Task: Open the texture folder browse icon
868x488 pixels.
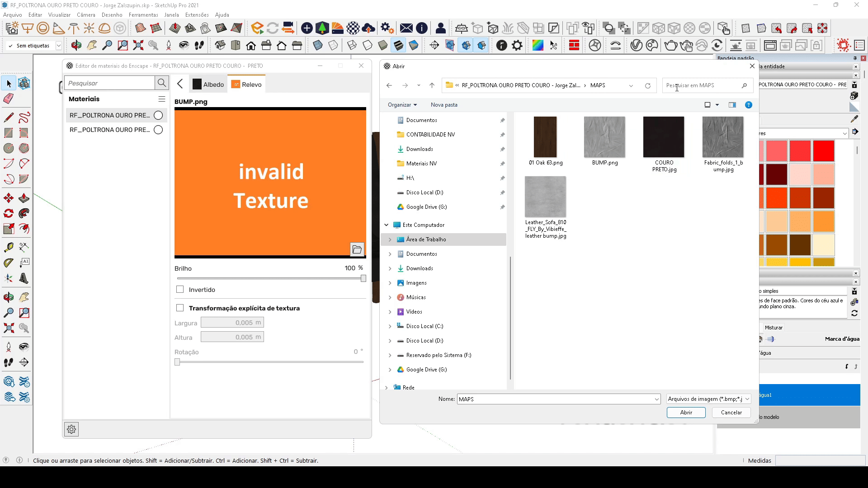Action: [x=357, y=249]
